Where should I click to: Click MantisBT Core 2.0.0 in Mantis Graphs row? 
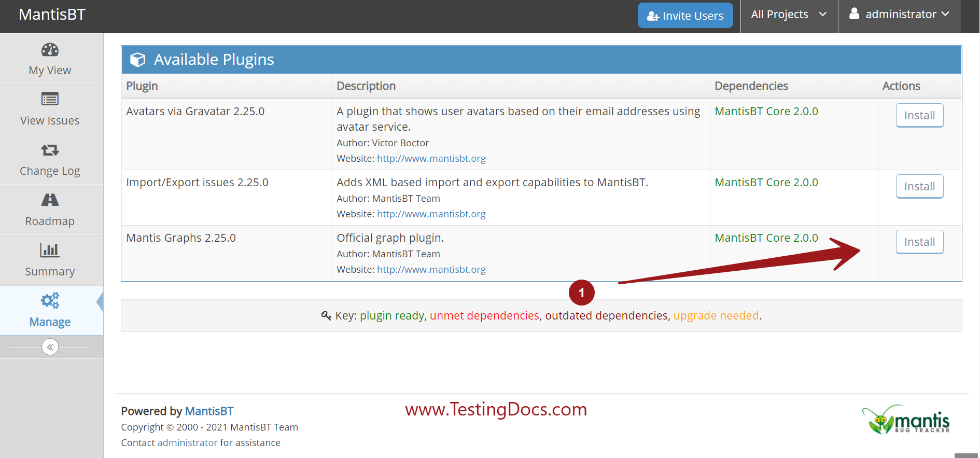click(x=766, y=238)
